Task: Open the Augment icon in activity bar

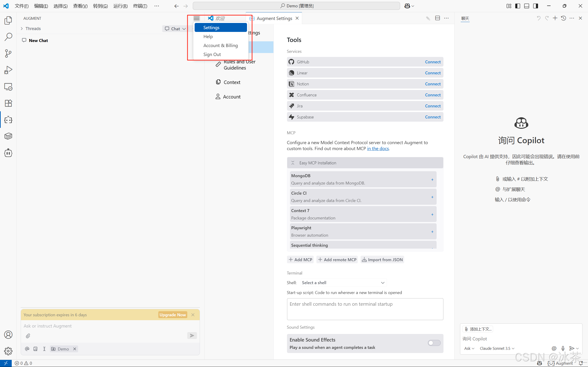Action: [8, 120]
